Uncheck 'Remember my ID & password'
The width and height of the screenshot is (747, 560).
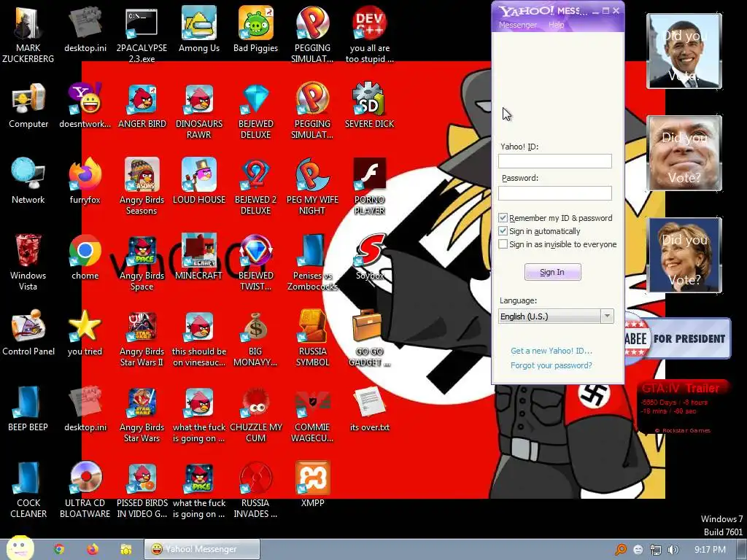(x=503, y=217)
